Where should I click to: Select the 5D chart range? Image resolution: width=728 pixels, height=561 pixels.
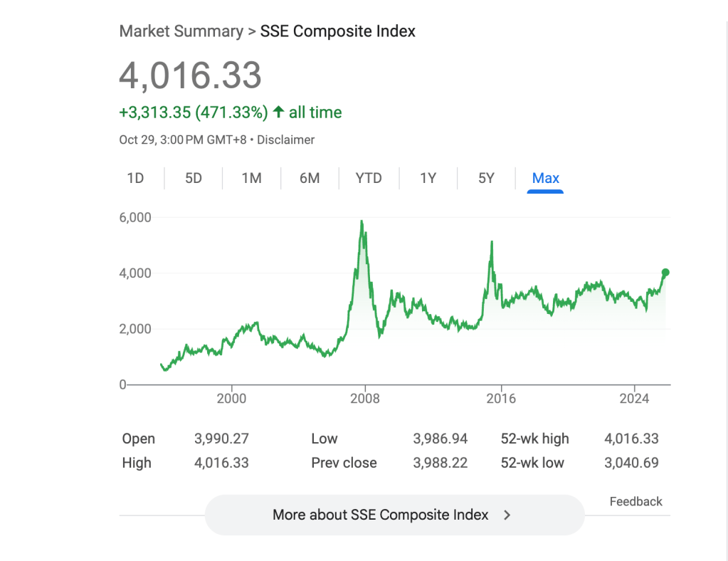tap(194, 178)
